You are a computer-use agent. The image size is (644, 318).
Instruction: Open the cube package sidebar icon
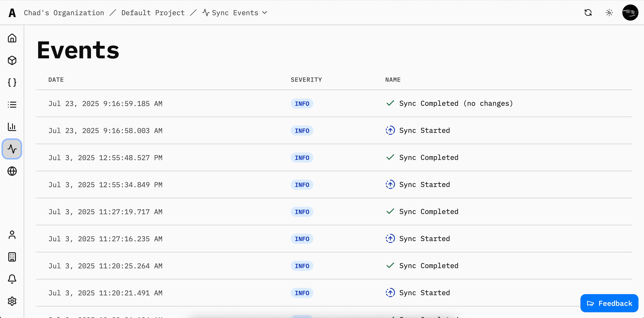click(12, 60)
